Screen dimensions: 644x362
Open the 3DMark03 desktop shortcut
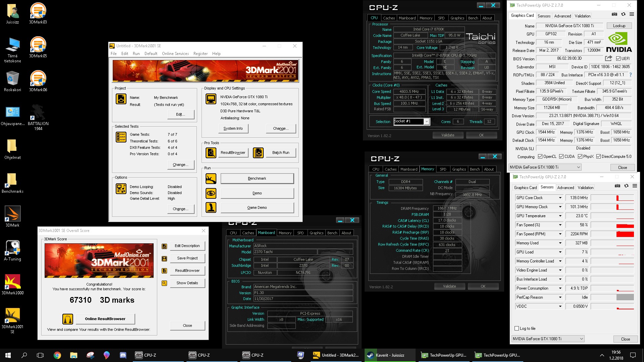click(x=38, y=13)
